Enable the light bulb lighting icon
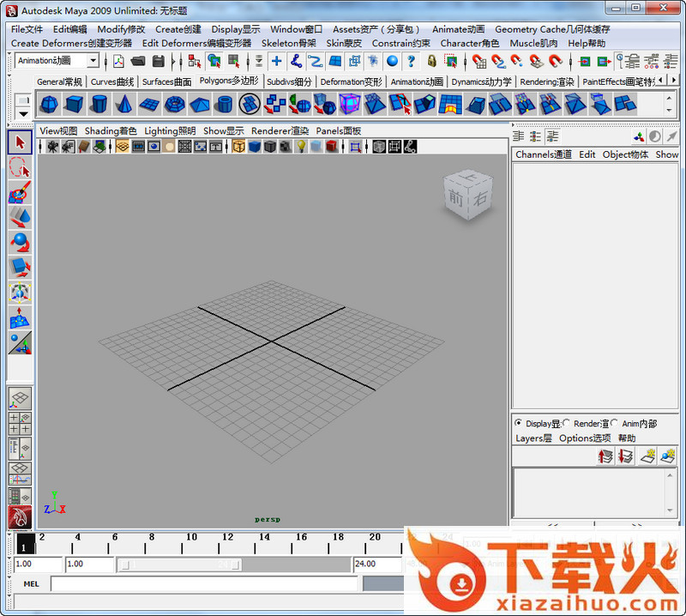Screen dimensions: 686x616 [x=301, y=147]
